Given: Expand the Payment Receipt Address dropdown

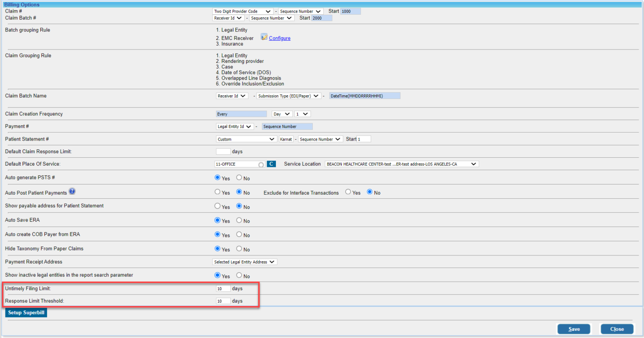Looking at the screenshot, I should (244, 262).
